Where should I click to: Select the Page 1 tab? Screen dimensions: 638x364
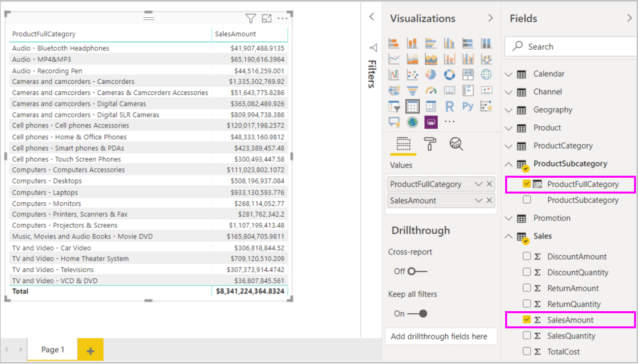[52, 349]
